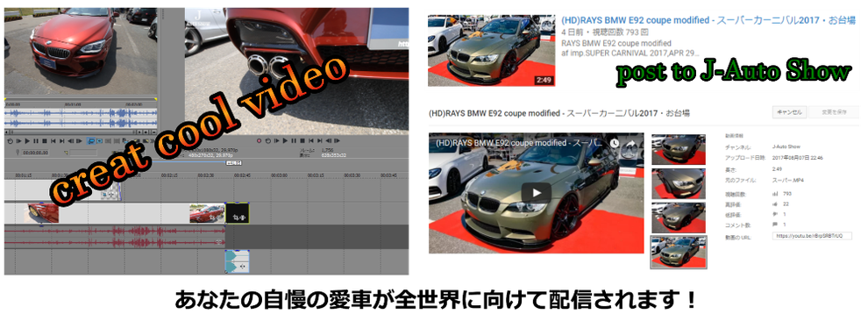868x321 pixels.
Task: Select the highlighted fourth thumbnail option
Action: (x=678, y=252)
